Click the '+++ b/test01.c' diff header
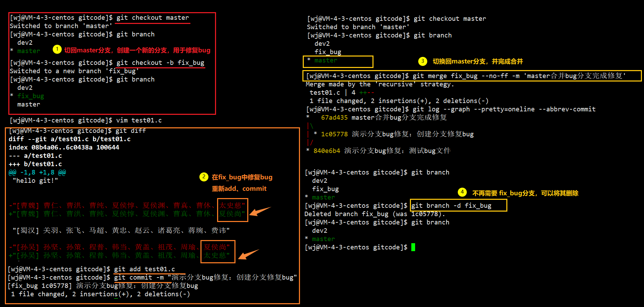Image resolution: width=644 pixels, height=307 pixels. click(x=35, y=164)
